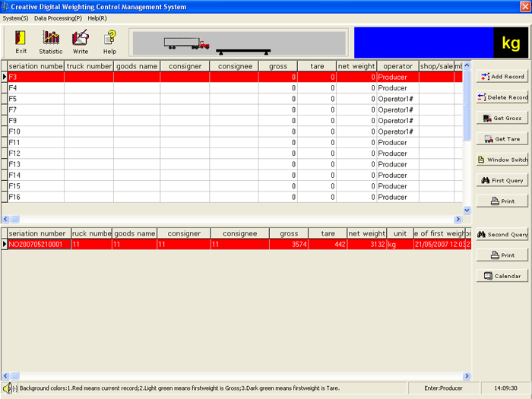Viewport: 532px width, 399px height.
Task: Click upper table vertical scrollbar down arrow
Action: point(467,211)
